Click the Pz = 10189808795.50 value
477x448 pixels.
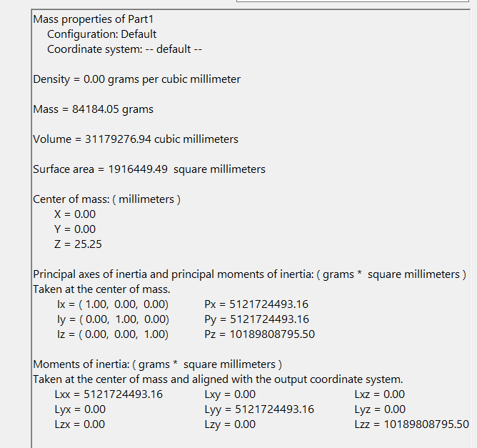259,334
